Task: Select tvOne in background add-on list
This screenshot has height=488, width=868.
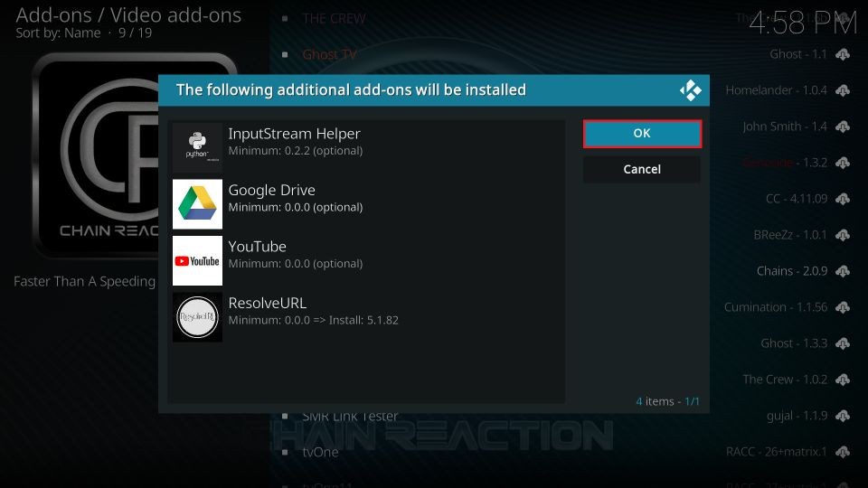Action: pos(320,452)
